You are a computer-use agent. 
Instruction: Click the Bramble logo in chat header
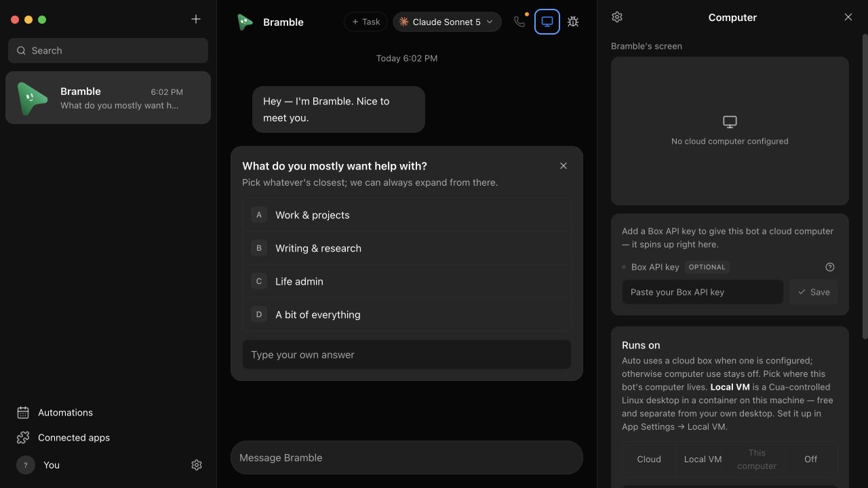pyautogui.click(x=245, y=22)
